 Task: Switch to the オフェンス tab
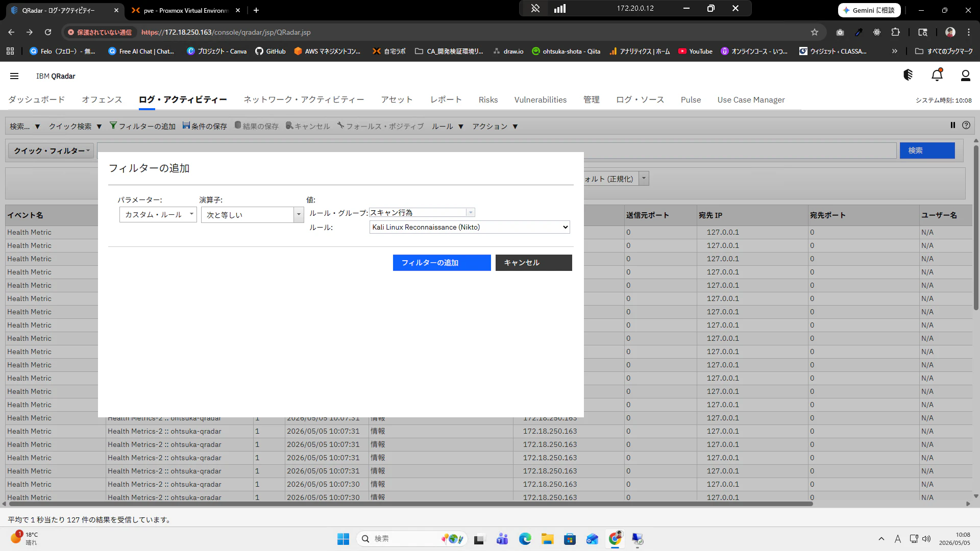coord(102,99)
